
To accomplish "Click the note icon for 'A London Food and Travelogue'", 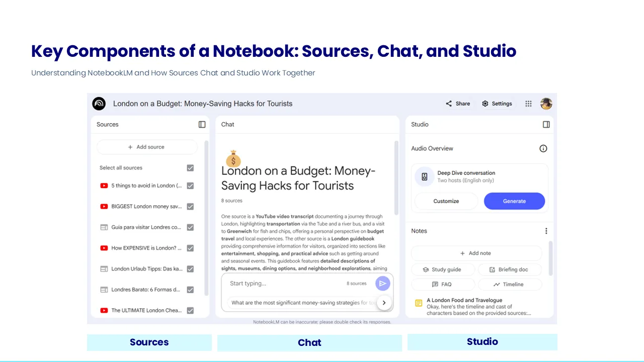I will coord(419,303).
